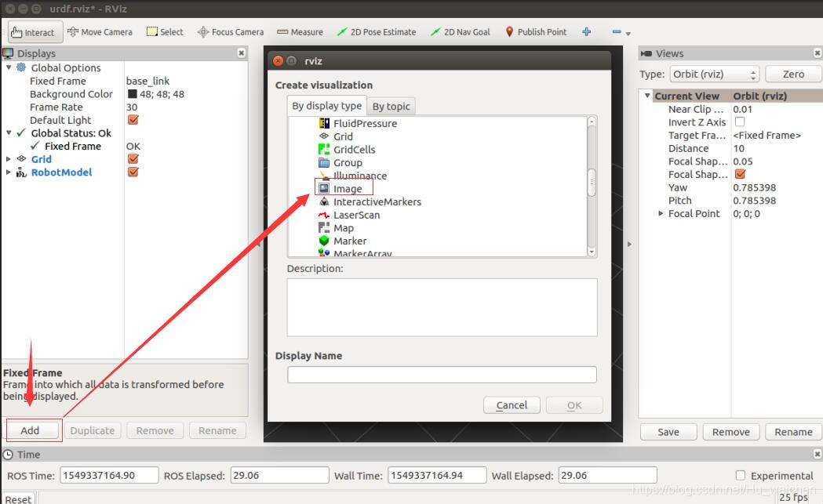823x504 pixels.
Task: Click the Distance value 10
Action: [738, 148]
